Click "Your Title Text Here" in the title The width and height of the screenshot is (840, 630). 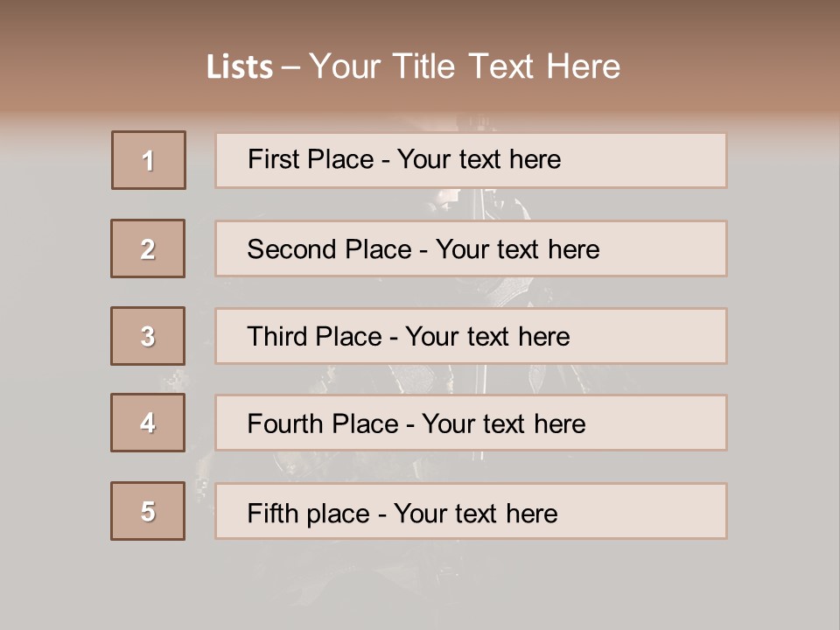click(x=465, y=66)
